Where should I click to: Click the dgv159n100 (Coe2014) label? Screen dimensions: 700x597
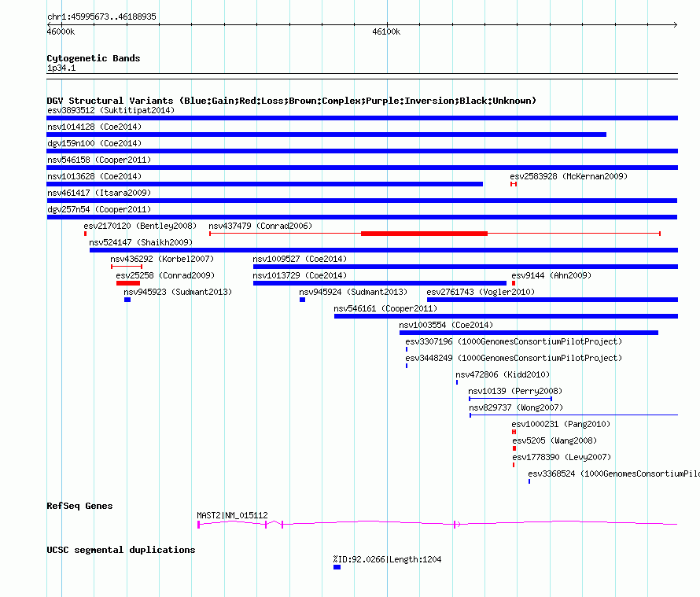point(94,143)
